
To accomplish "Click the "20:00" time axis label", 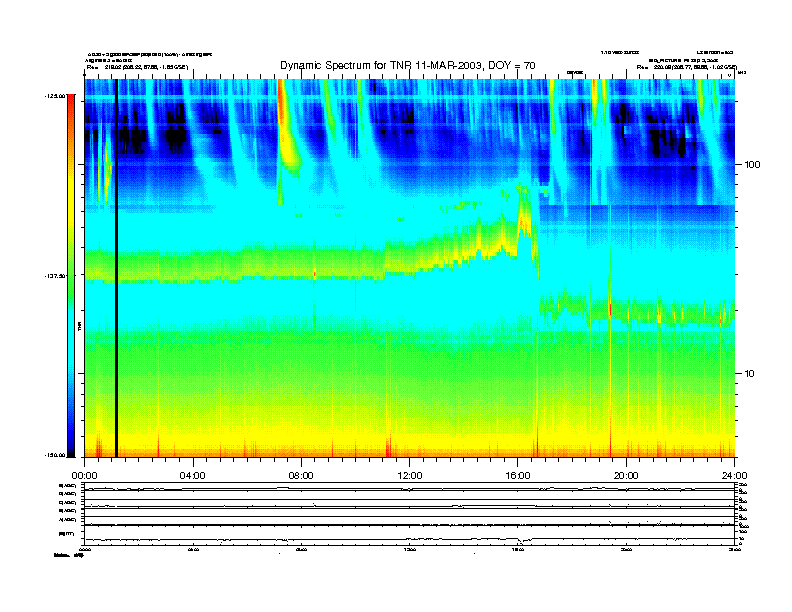I will (626, 476).
